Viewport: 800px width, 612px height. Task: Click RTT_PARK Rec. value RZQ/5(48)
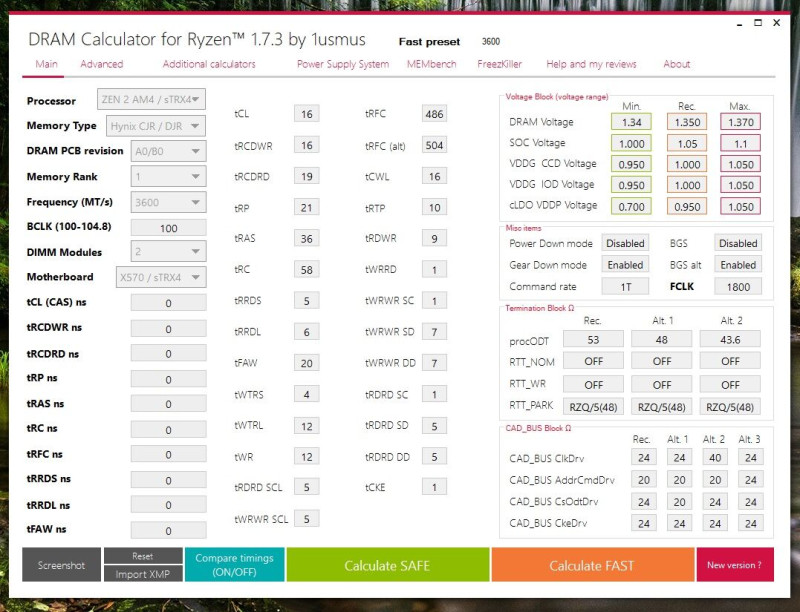pos(593,407)
